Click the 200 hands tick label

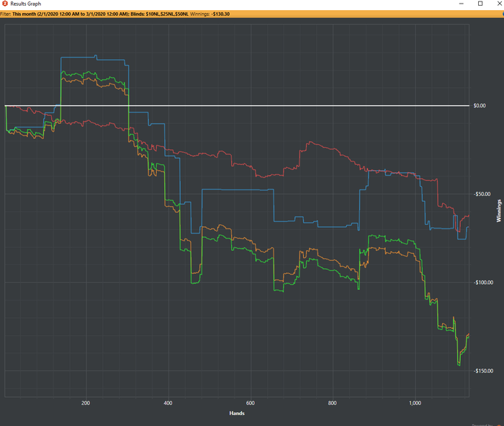(86, 403)
